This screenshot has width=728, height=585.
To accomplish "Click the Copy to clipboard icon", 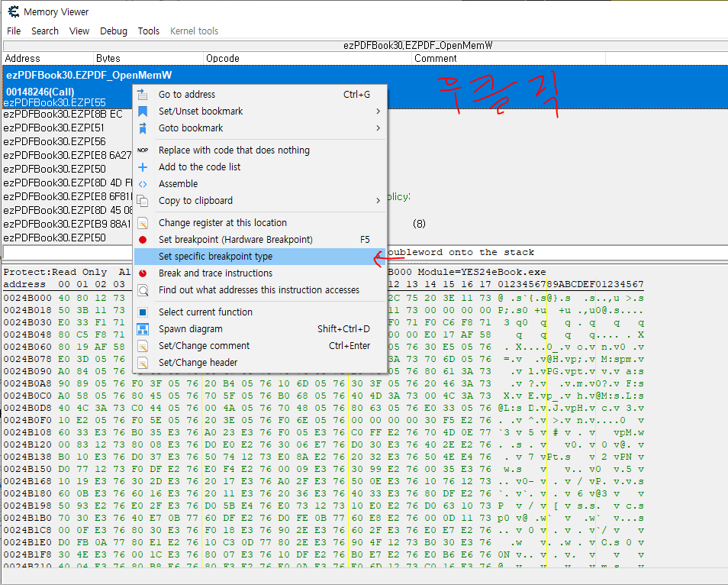I will [x=143, y=201].
